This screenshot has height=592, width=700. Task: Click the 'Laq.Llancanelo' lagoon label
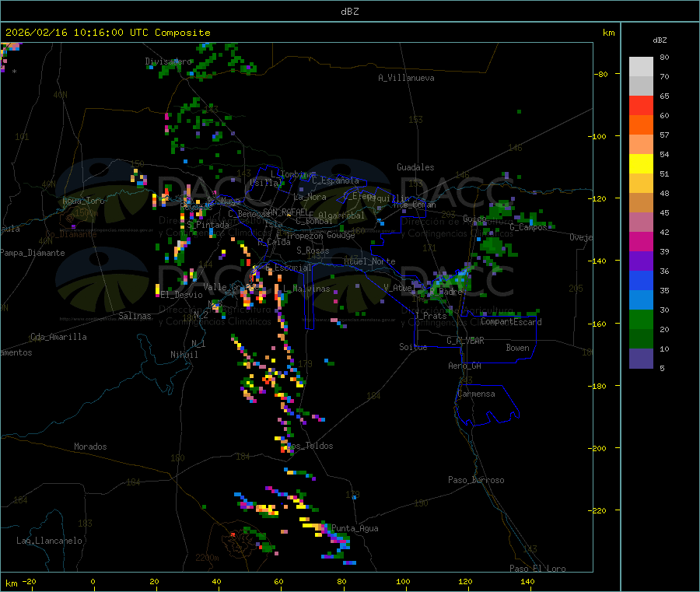[x=50, y=541]
